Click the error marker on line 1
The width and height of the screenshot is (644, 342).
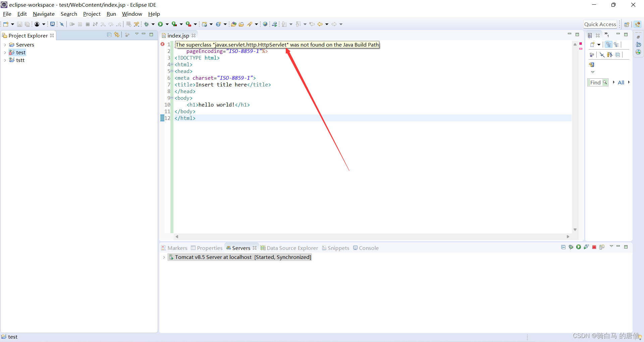point(163,44)
